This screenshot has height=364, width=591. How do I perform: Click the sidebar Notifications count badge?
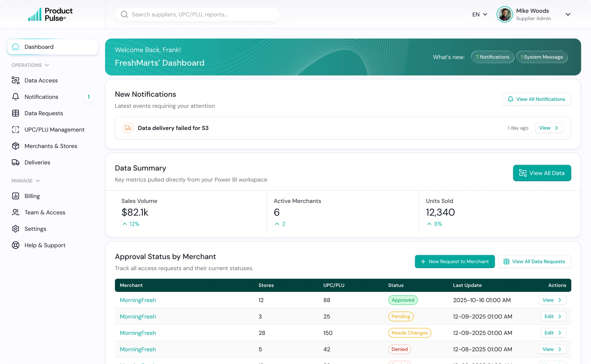(89, 97)
